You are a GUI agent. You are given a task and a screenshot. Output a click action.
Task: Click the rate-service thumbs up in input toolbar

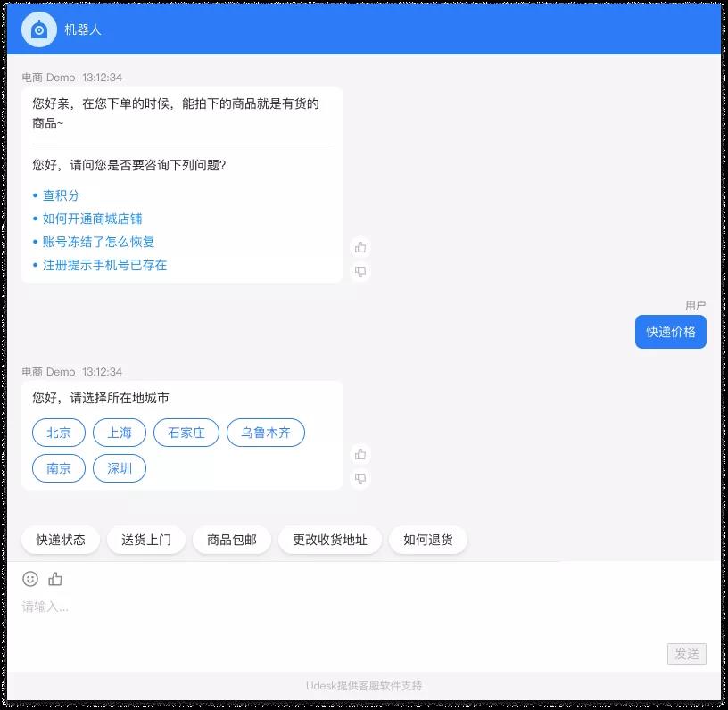click(55, 578)
